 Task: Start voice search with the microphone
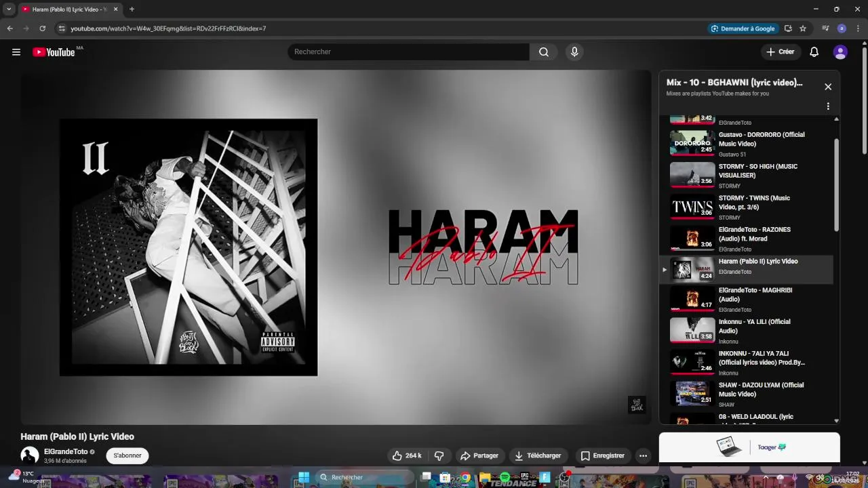[574, 52]
